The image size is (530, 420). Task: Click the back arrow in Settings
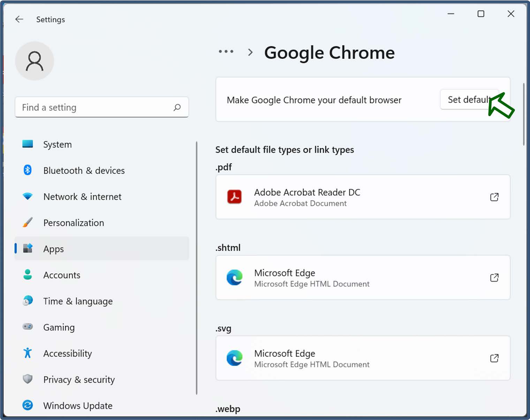pyautogui.click(x=19, y=19)
